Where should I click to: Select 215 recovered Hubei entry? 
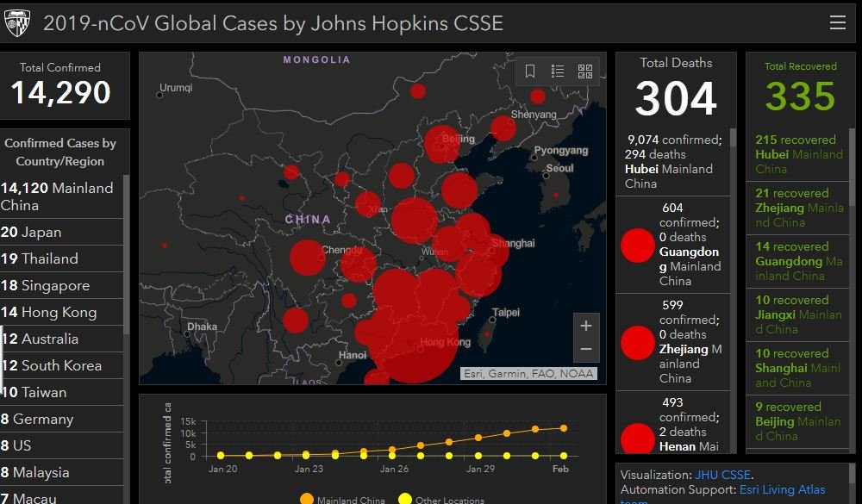click(x=797, y=154)
